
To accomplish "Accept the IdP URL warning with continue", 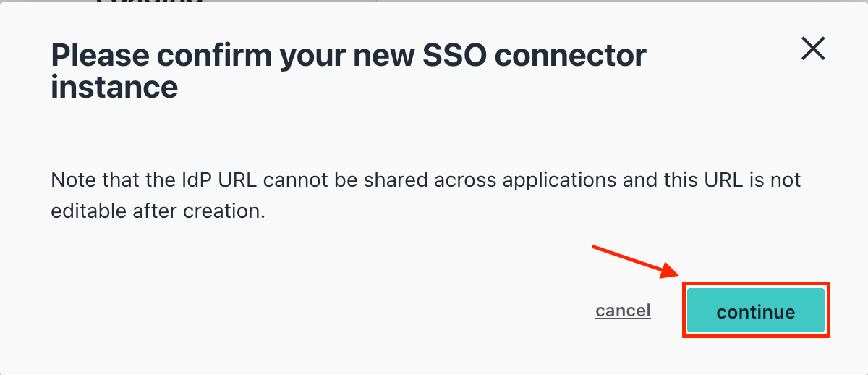I will [755, 311].
